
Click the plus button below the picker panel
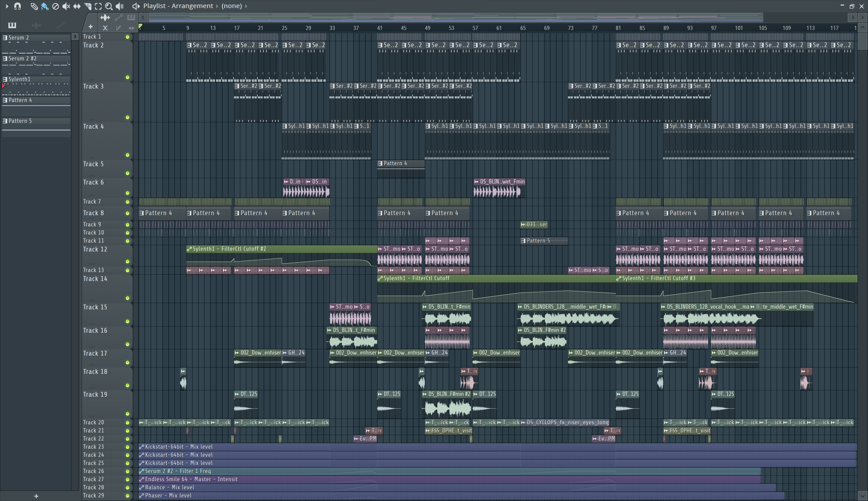(36, 496)
